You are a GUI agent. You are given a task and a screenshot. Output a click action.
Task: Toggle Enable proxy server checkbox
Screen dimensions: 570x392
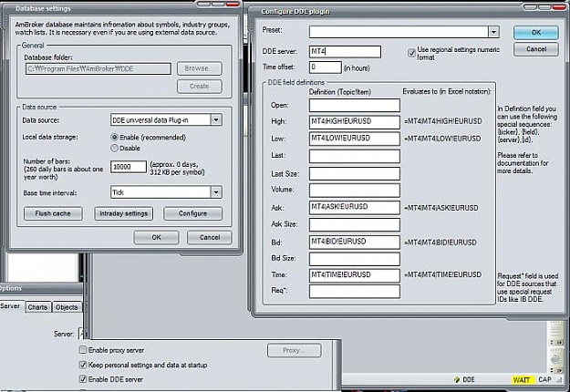[83, 350]
